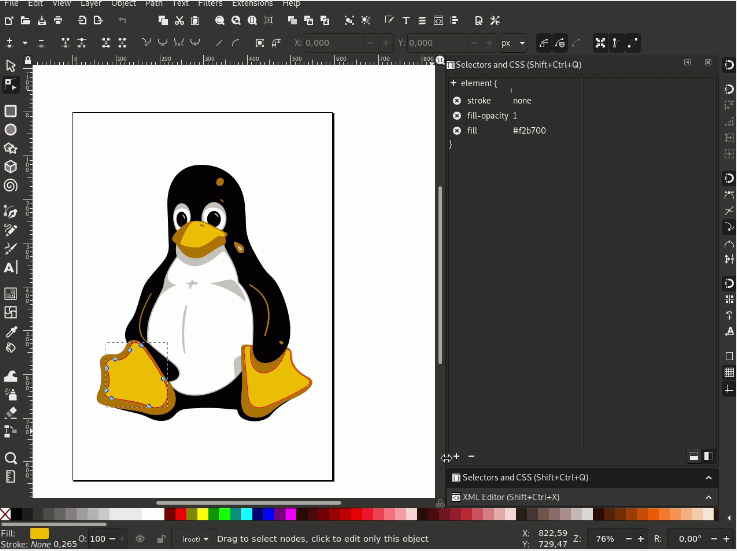Viewport: 737px width, 551px height.
Task: Open the Help menu
Action: 291,3
